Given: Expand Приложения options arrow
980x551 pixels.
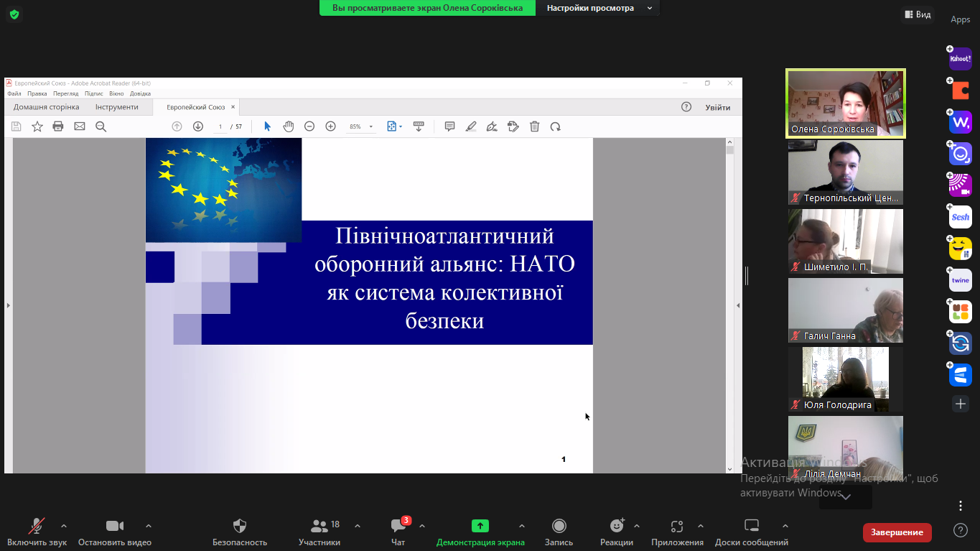Looking at the screenshot, I should 701,525.
